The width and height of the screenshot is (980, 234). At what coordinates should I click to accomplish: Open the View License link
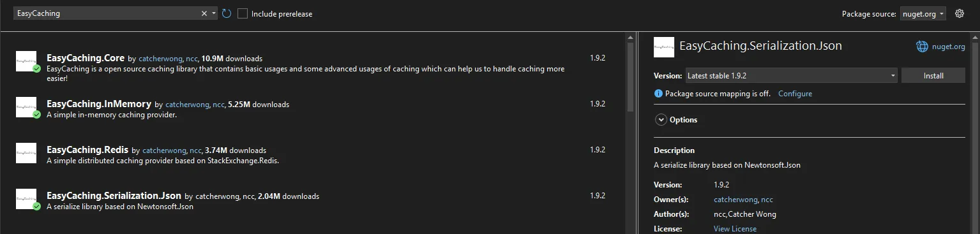[x=735, y=229]
